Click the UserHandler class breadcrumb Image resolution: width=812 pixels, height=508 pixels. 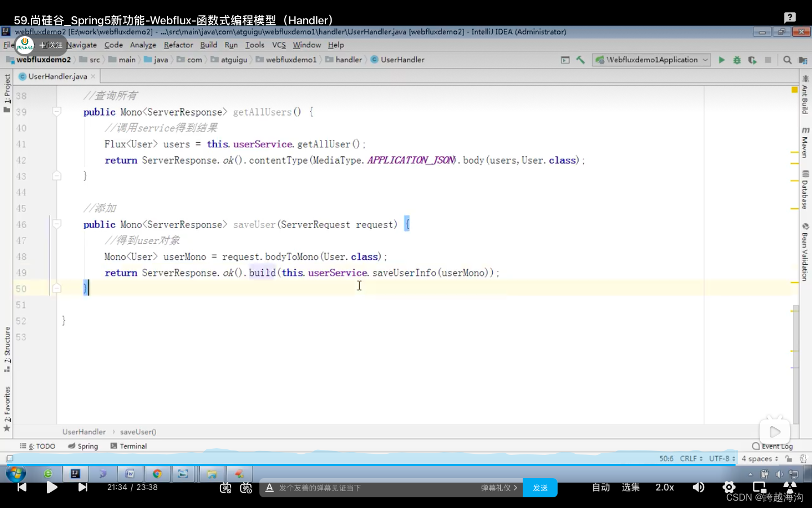click(398, 60)
